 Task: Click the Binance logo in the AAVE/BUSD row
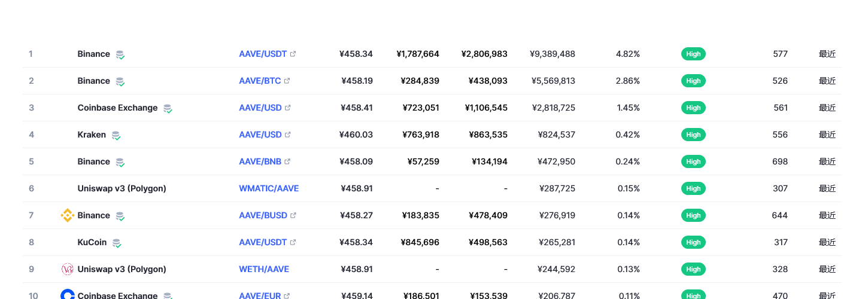pos(68,215)
